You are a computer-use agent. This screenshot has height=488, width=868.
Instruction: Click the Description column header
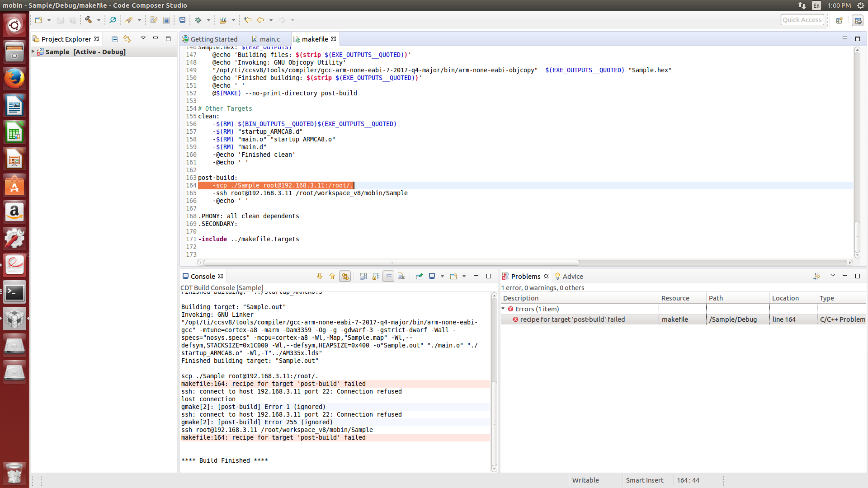[x=521, y=298]
